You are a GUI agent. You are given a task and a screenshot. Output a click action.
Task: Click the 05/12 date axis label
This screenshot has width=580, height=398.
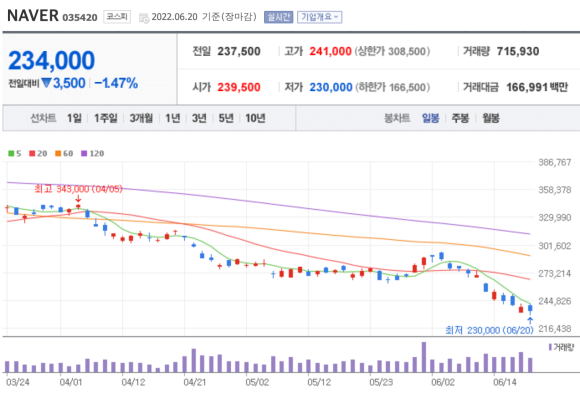(319, 382)
